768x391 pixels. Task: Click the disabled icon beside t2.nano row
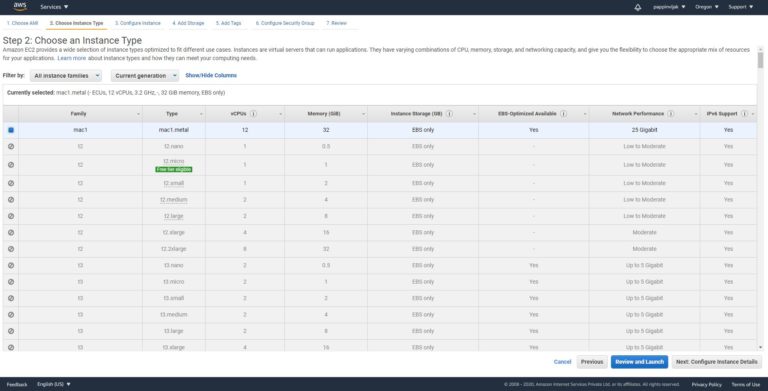click(11, 147)
